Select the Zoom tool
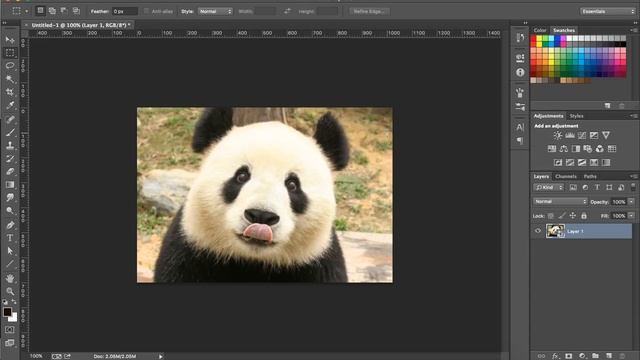The image size is (640, 360). click(10, 291)
